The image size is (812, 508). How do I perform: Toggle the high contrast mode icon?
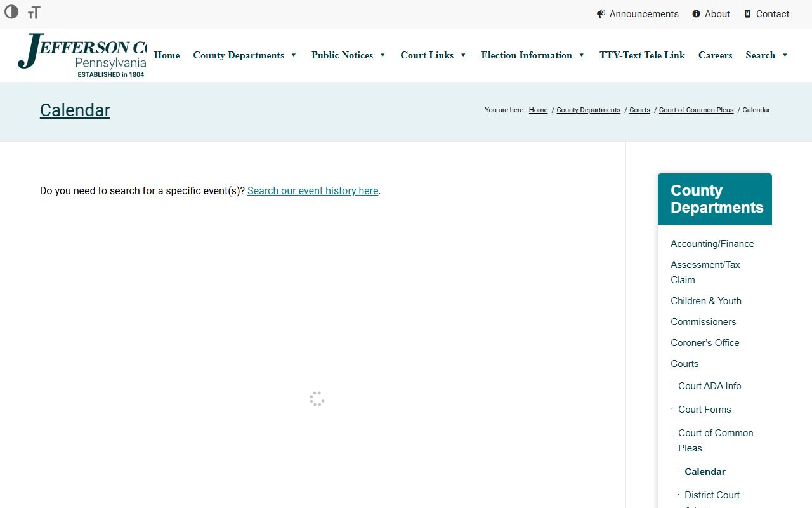pos(11,11)
